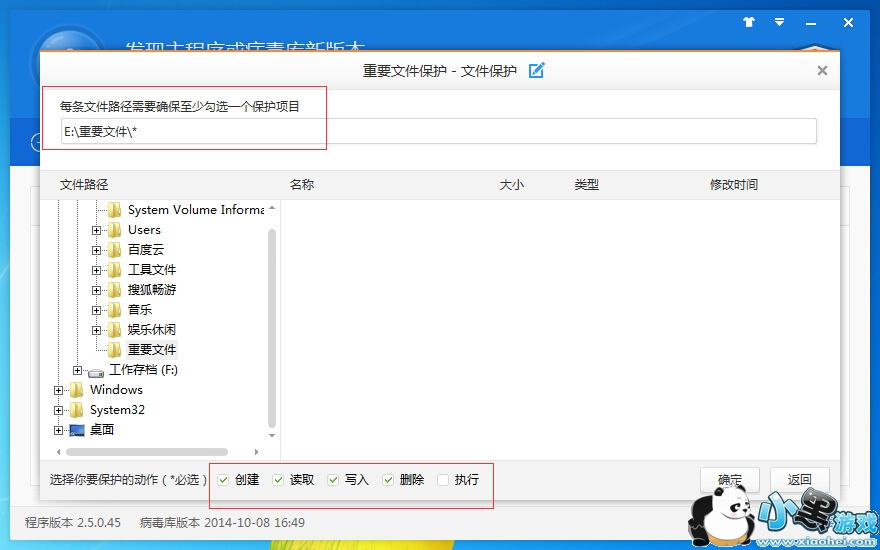The width and height of the screenshot is (880, 550).
Task: Uncheck the 写入 protection checkbox
Action: click(x=333, y=480)
